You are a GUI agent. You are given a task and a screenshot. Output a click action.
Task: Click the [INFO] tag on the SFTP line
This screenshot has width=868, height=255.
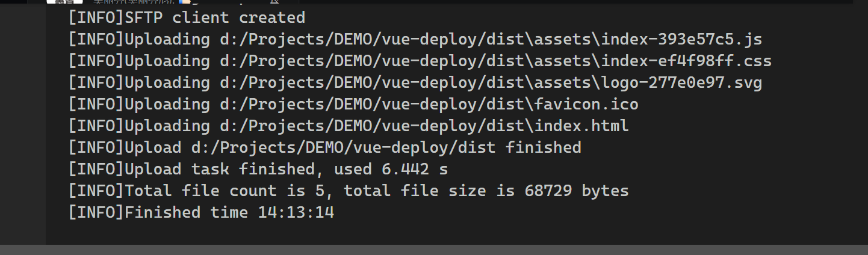(96, 17)
